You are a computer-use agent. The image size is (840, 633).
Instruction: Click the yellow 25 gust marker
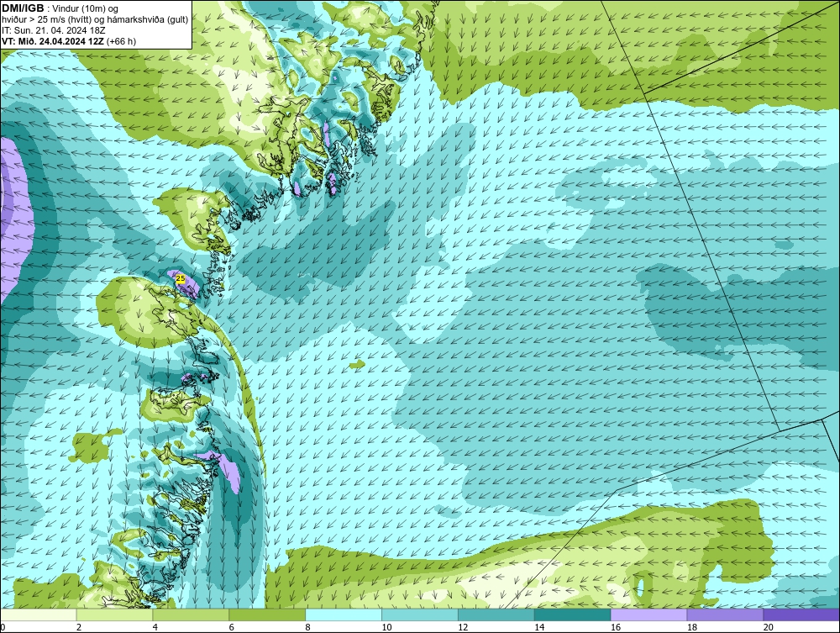click(x=181, y=279)
